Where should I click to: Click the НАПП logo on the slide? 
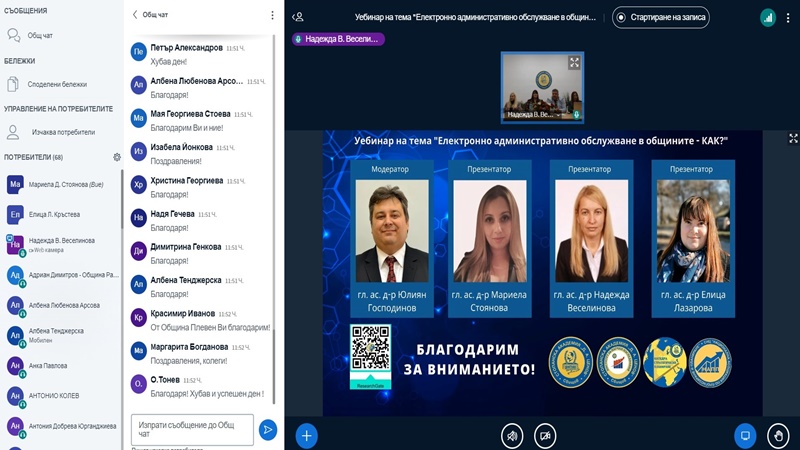coord(710,362)
